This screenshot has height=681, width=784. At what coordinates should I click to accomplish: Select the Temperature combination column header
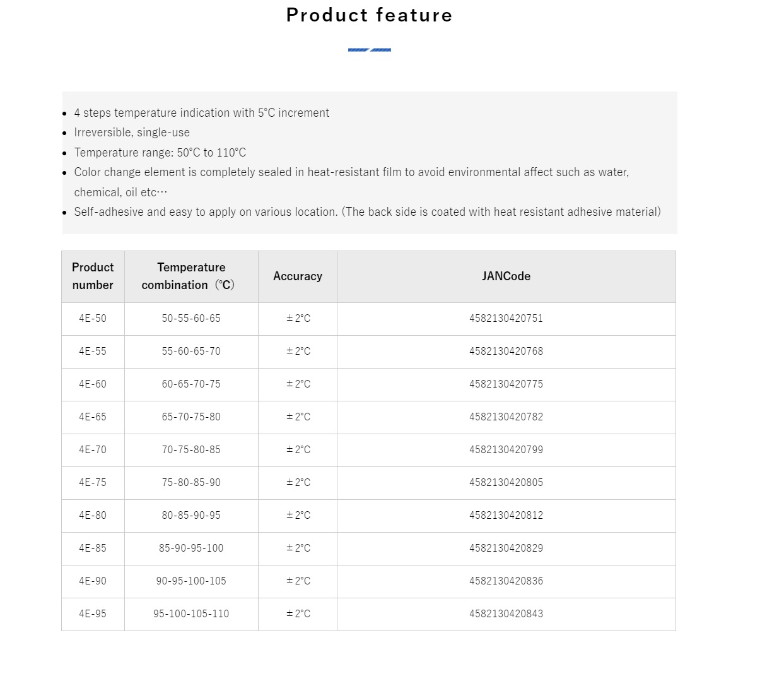tap(191, 276)
